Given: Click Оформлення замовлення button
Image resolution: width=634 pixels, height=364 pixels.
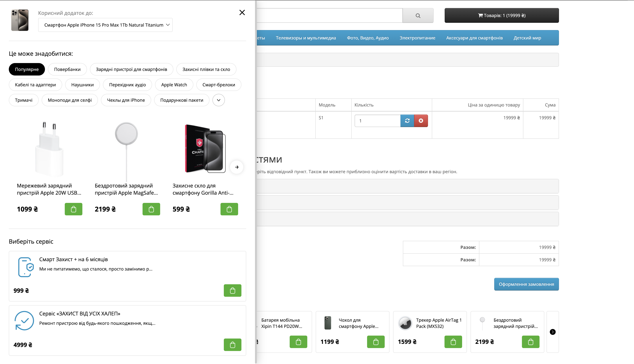Looking at the screenshot, I should click(x=526, y=284).
